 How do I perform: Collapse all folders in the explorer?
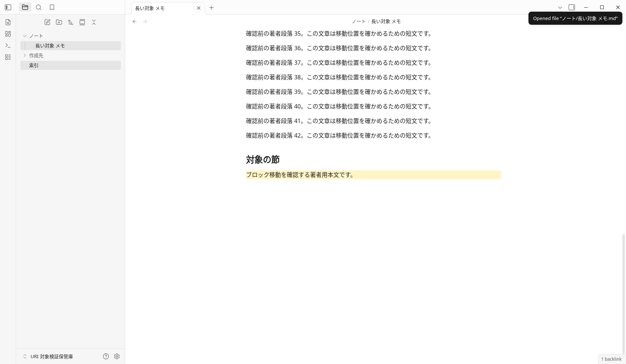pos(94,22)
